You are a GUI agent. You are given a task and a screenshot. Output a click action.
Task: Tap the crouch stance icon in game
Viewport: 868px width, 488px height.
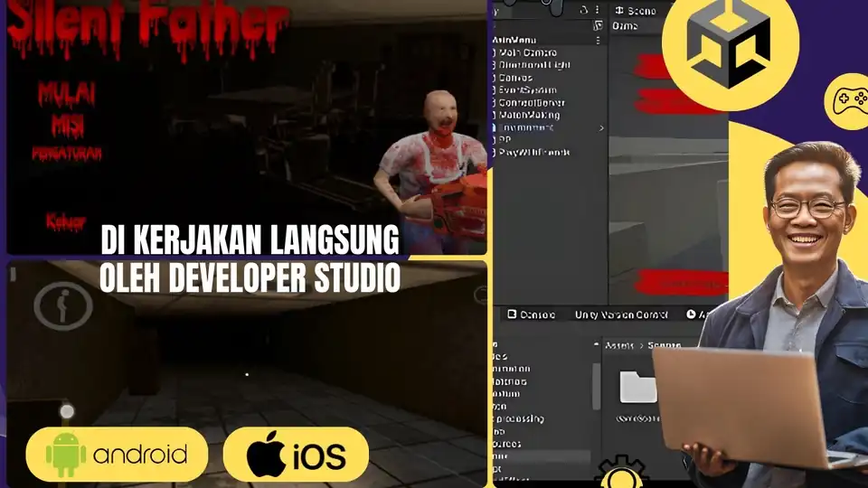coord(63,305)
